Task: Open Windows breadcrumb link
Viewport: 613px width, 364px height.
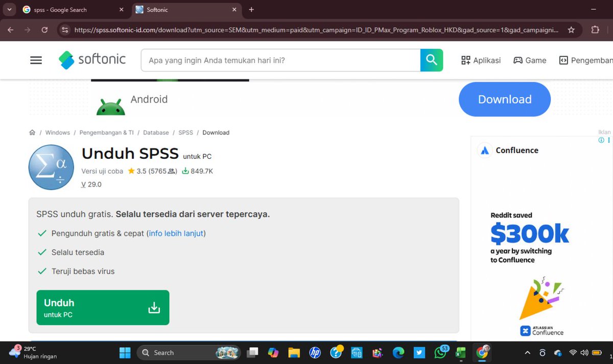Action: 58,132
